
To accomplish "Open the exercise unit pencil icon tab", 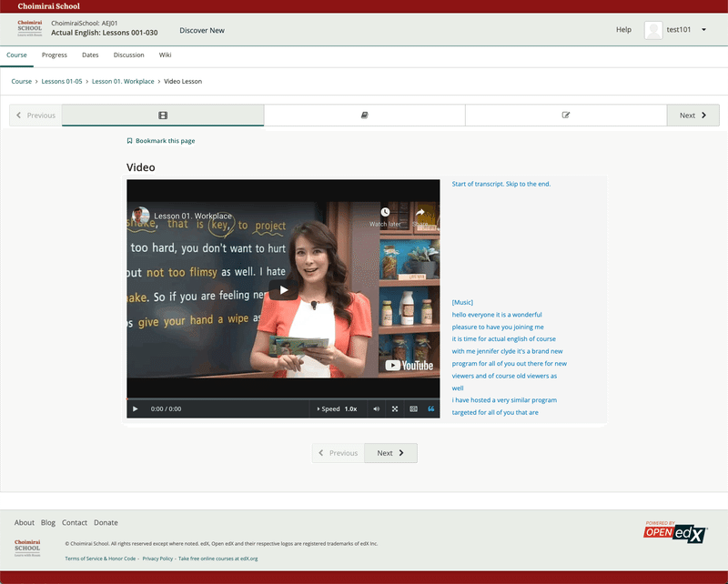I will coord(566,116).
